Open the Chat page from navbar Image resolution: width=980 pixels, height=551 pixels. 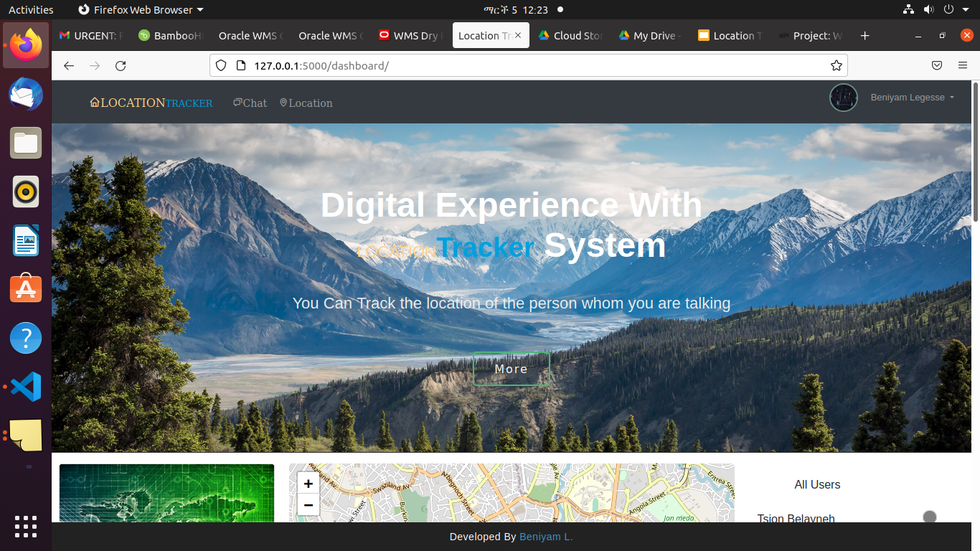point(250,103)
